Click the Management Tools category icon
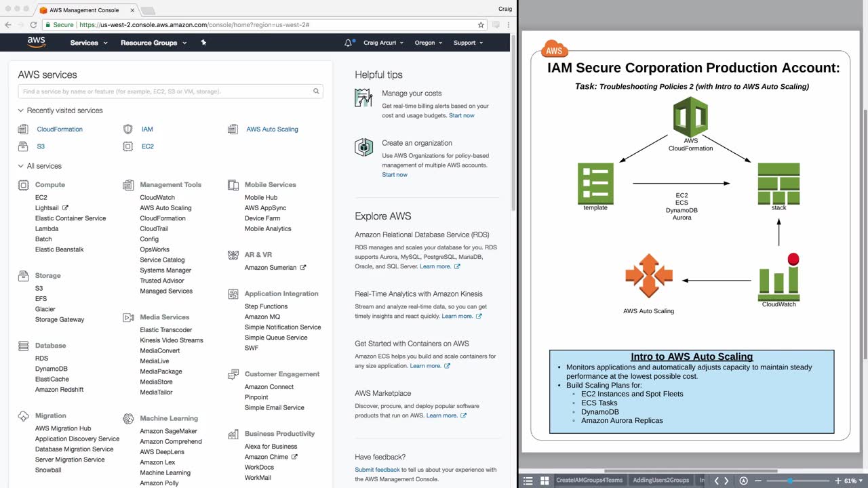This screenshot has width=868, height=488. [x=128, y=184]
